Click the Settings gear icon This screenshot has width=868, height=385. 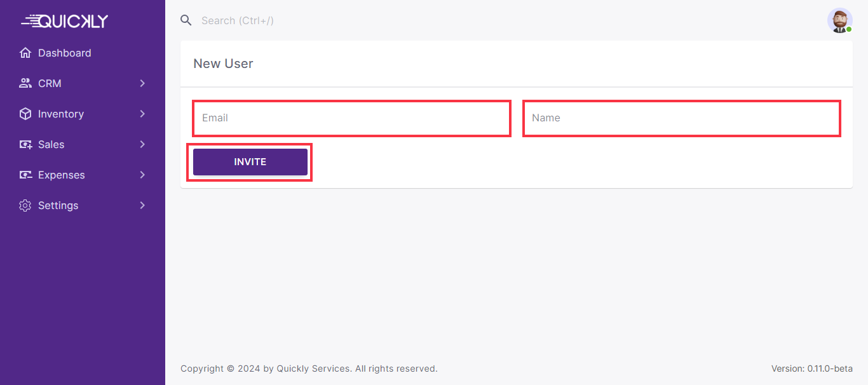click(x=25, y=205)
